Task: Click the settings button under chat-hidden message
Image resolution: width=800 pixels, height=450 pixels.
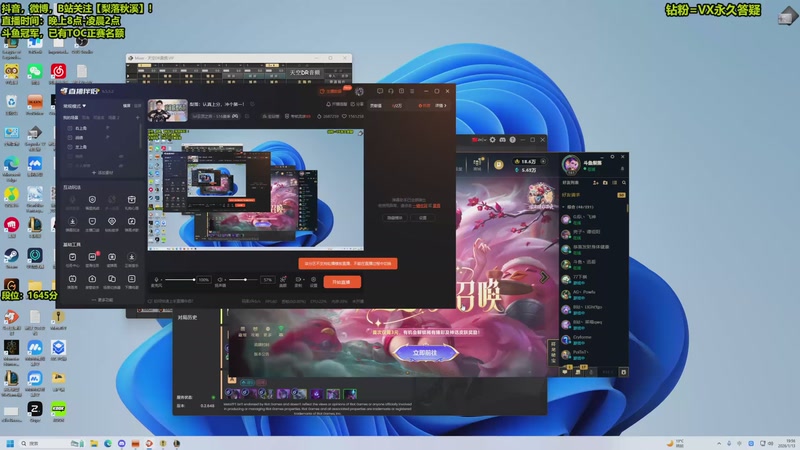Action: (x=422, y=218)
